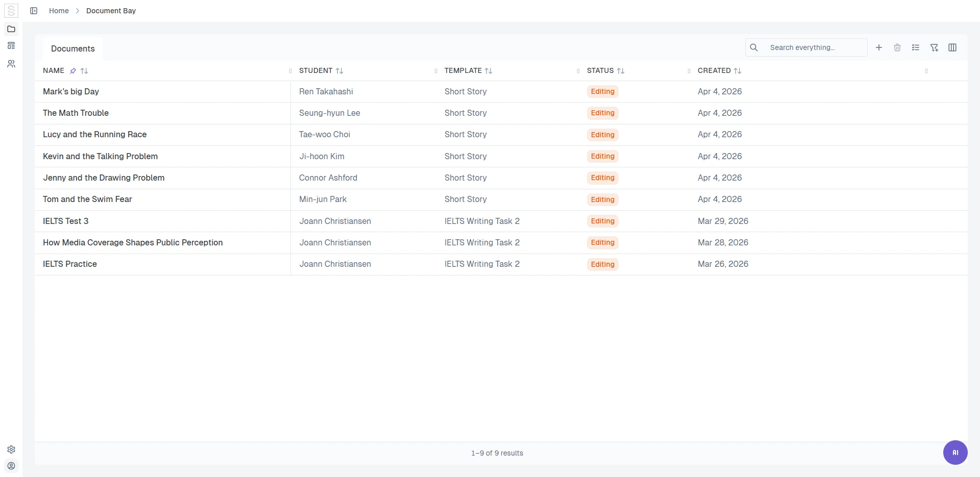Click student Connor Ashford
The height and width of the screenshot is (477, 980).
click(328, 178)
